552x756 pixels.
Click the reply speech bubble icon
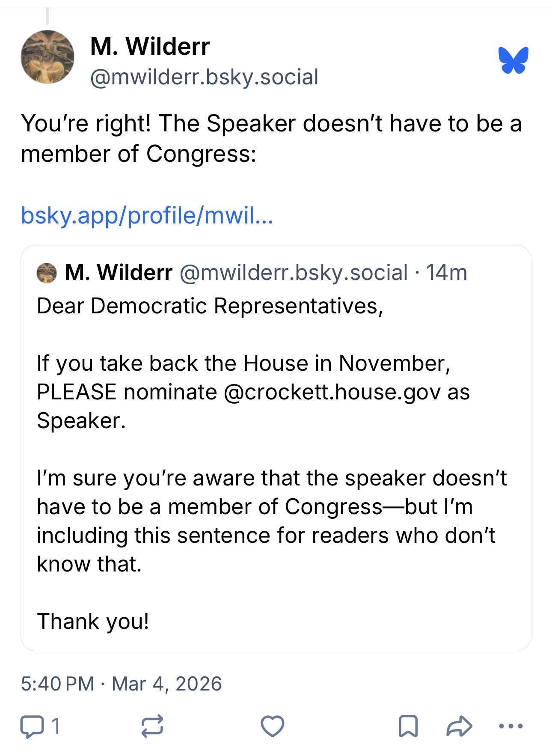[32, 726]
